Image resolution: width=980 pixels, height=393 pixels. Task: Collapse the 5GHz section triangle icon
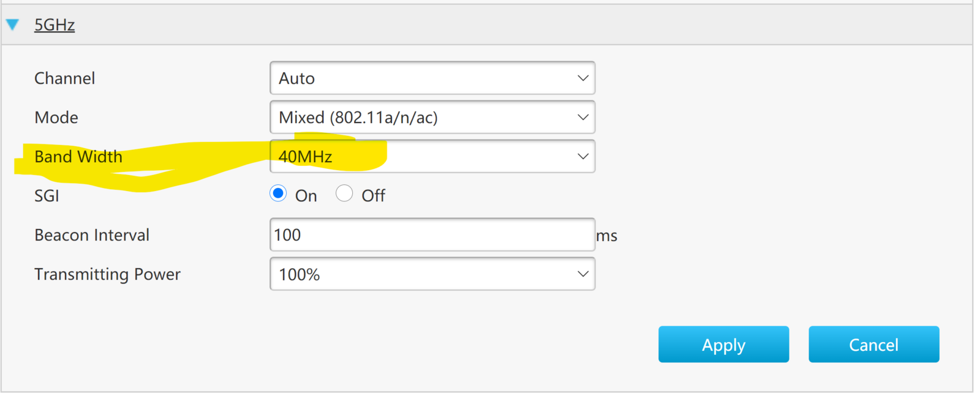tap(12, 25)
